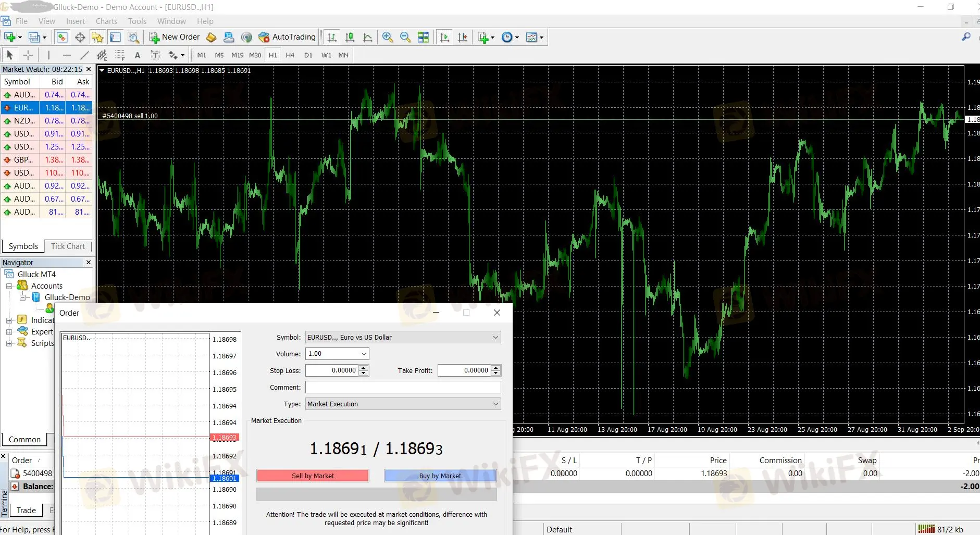This screenshot has width=980, height=535.
Task: Open the Charts menu
Action: (x=106, y=21)
